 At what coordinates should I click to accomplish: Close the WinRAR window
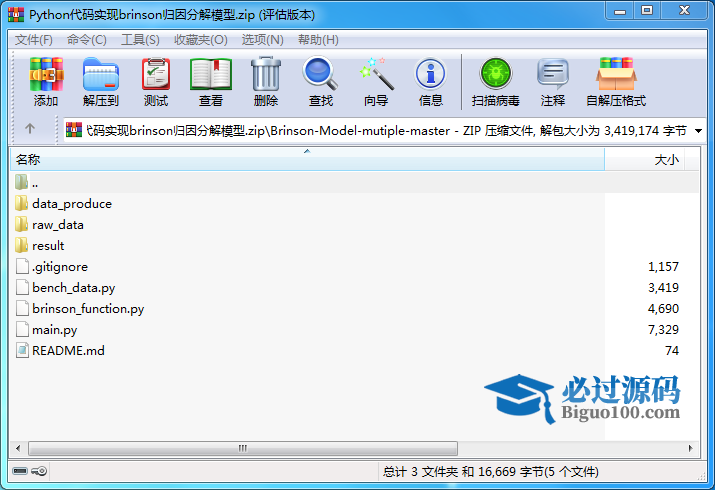click(x=684, y=11)
